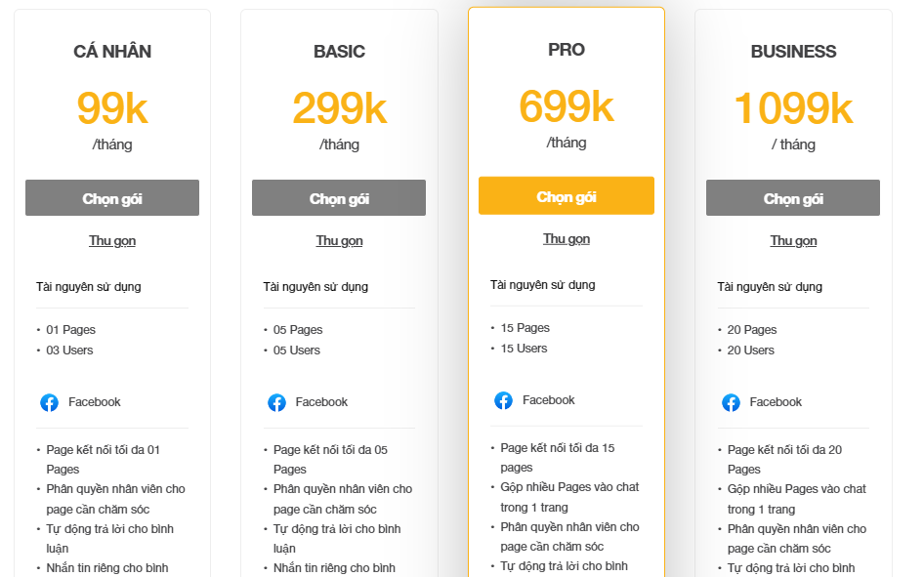Choose the Business 1099k plan button
This screenshot has height=577, width=924.
(x=793, y=198)
